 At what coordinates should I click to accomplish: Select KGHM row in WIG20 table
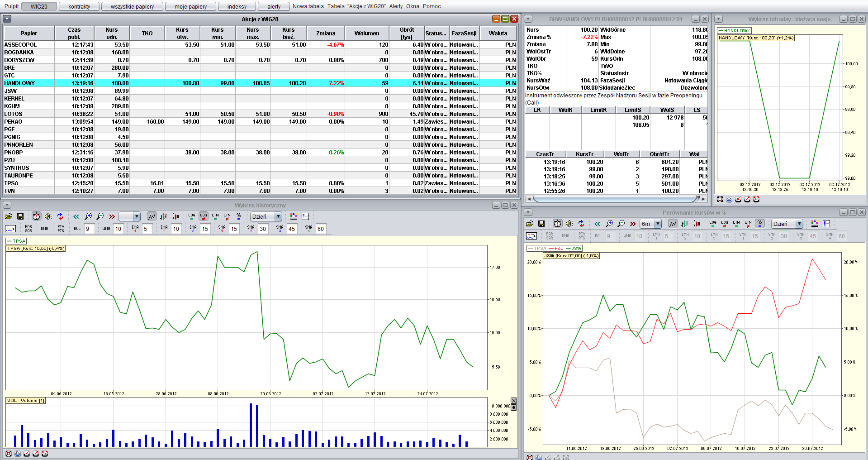[260, 106]
